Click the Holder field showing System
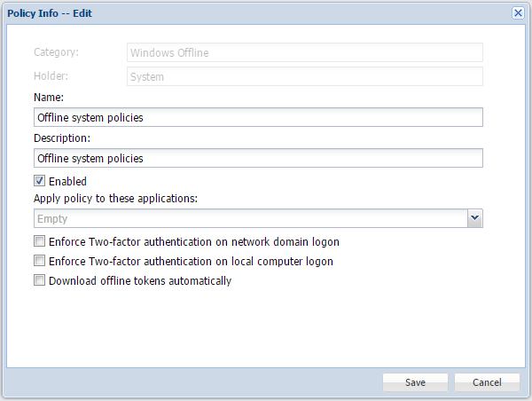The height and width of the screenshot is (401, 532). [305, 77]
